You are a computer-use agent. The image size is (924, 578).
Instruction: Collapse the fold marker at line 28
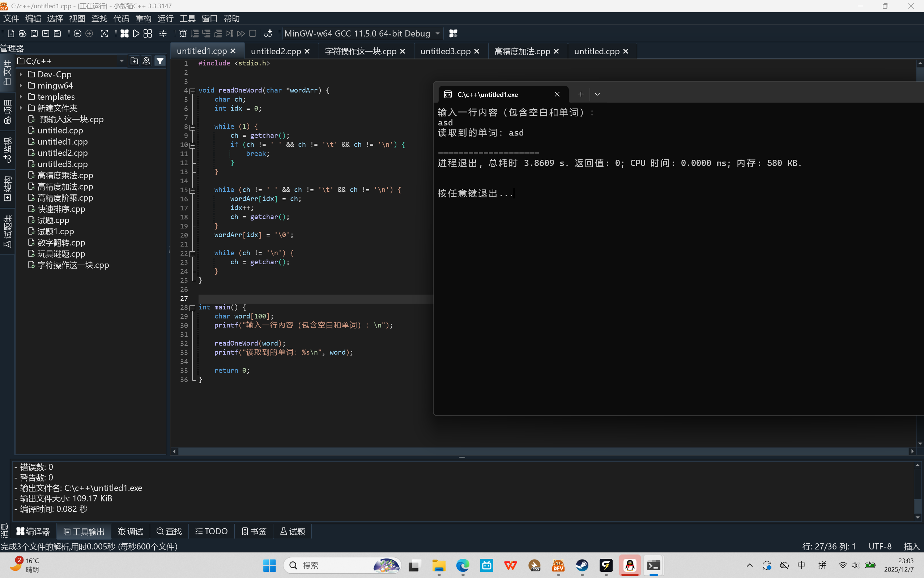(x=192, y=308)
